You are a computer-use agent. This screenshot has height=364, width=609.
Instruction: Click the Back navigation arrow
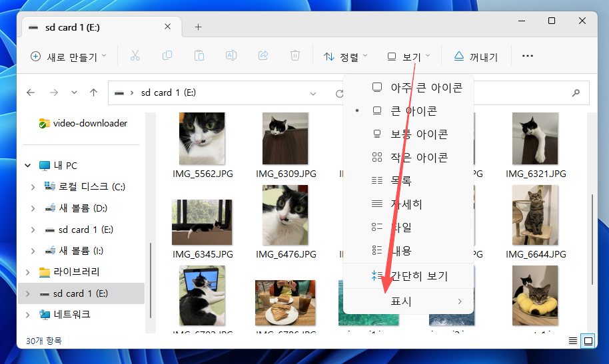pos(30,92)
